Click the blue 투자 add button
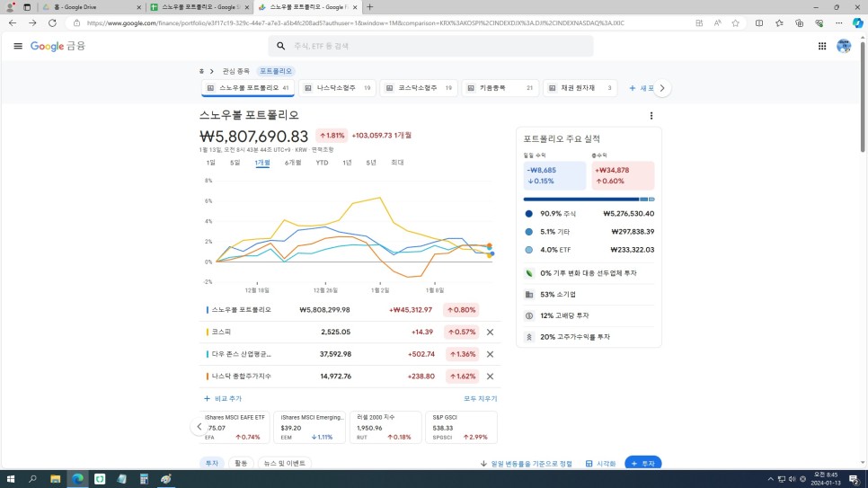This screenshot has height=488, width=868. click(642, 464)
